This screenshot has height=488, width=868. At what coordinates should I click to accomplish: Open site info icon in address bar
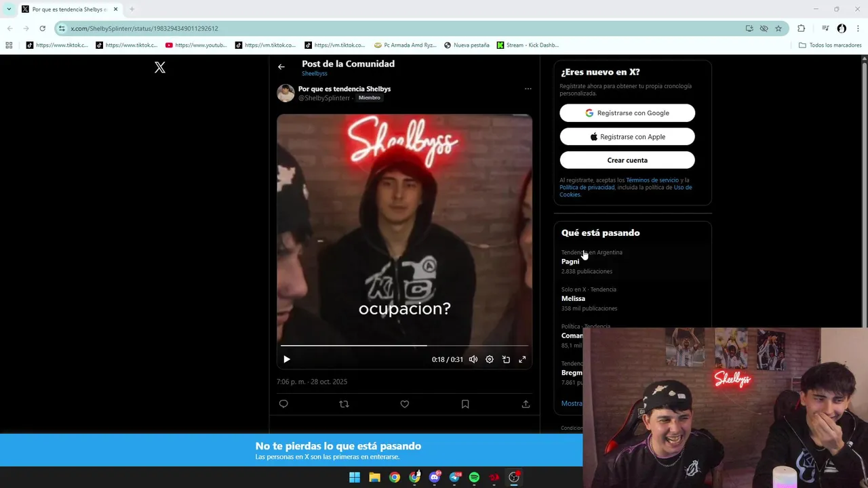62,28
